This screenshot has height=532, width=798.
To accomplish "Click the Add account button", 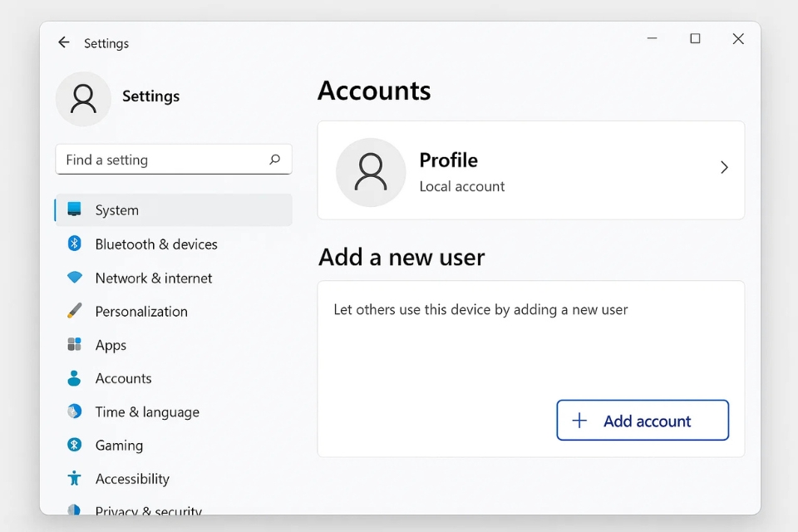I will coord(642,421).
